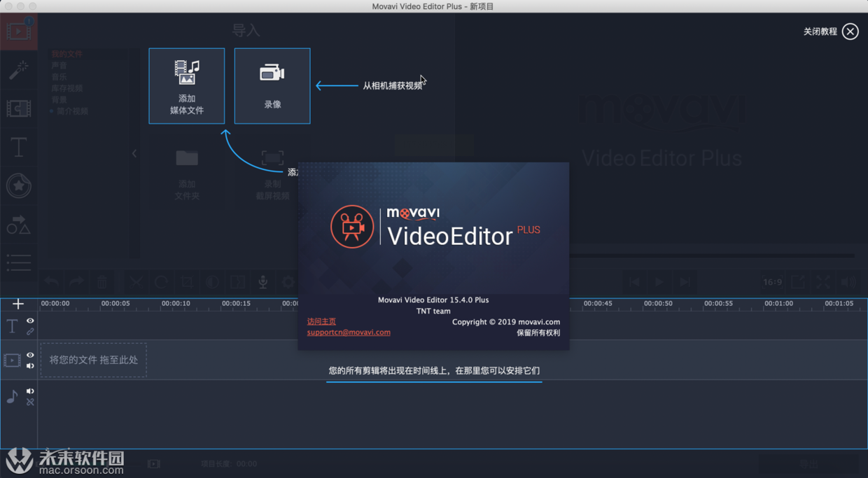The image size is (868, 478).
Task: Open the 16:9 aspect ratio dropdown
Action: tap(772, 282)
